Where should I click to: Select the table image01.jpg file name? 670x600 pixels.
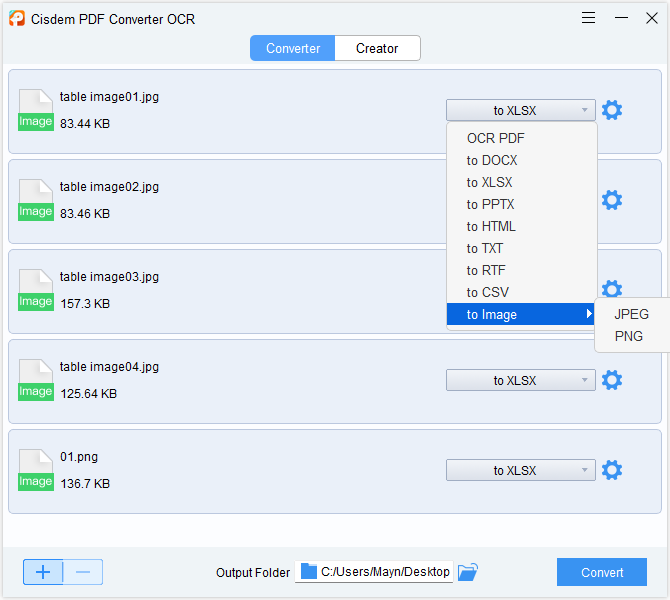coord(109,97)
